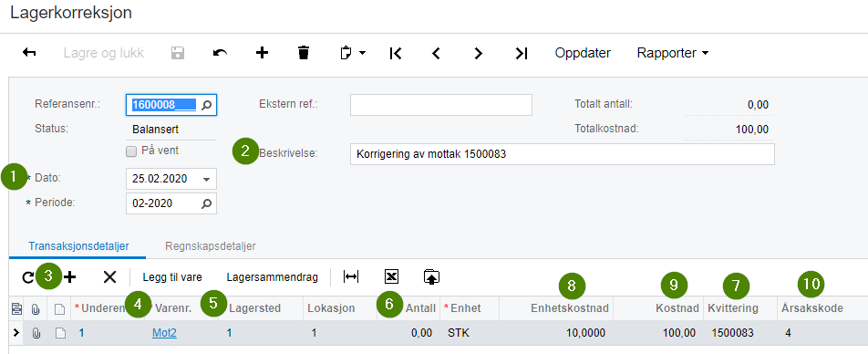Go to the last record icon
The image size is (868, 354).
tap(522, 53)
